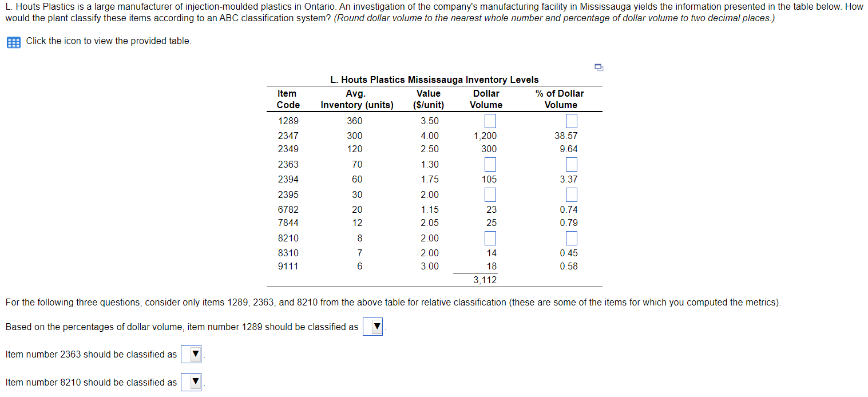Click the table title L. Houts Plastics Mississauga
The width and height of the screenshot is (868, 397).
[x=434, y=80]
